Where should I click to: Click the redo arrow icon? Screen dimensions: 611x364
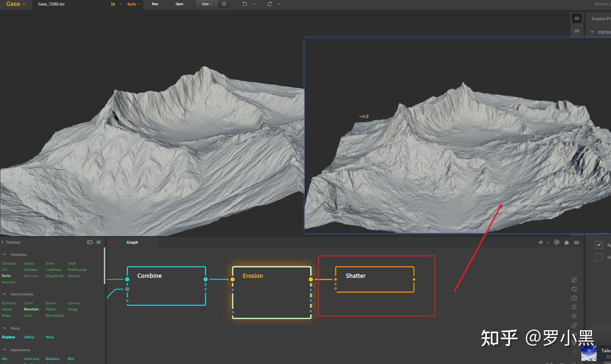click(270, 4)
